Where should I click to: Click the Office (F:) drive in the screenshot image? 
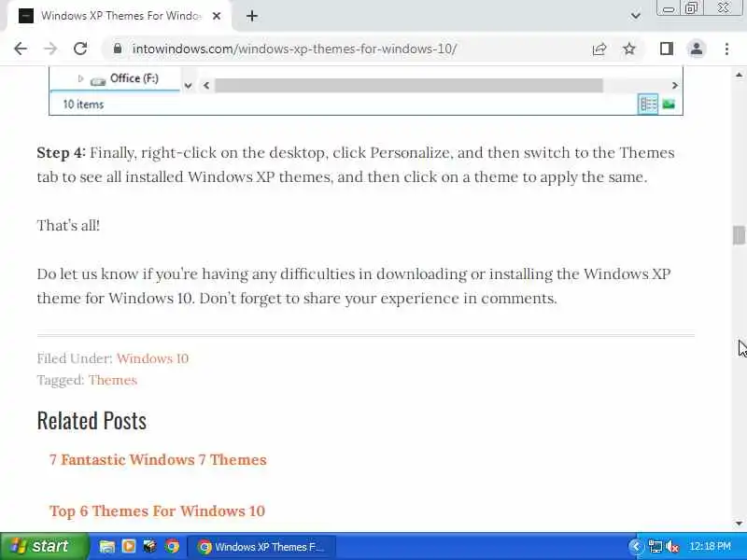click(x=124, y=78)
